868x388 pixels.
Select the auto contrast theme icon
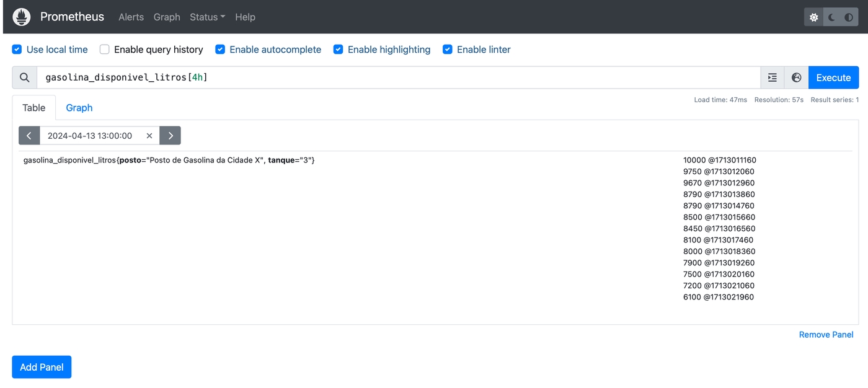[849, 17]
